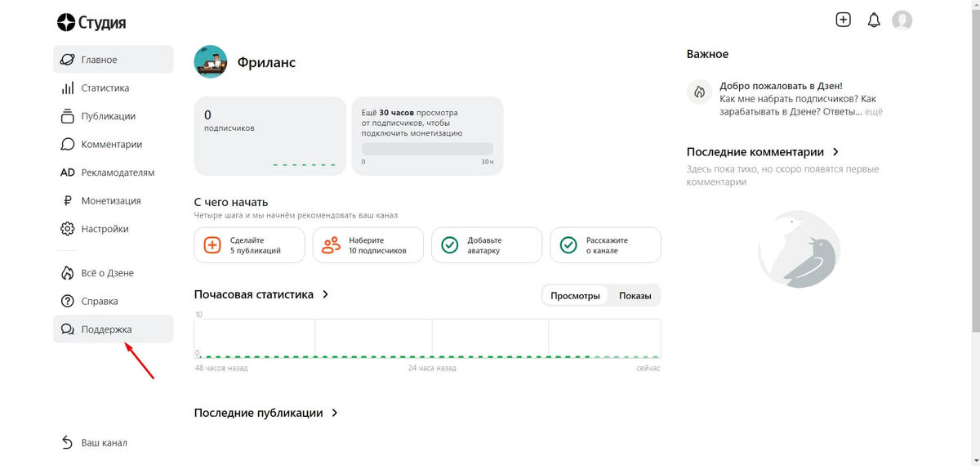Click the Сделайте 5 публикаций step button
Viewport: 980px width, 466px height.
pos(249,245)
